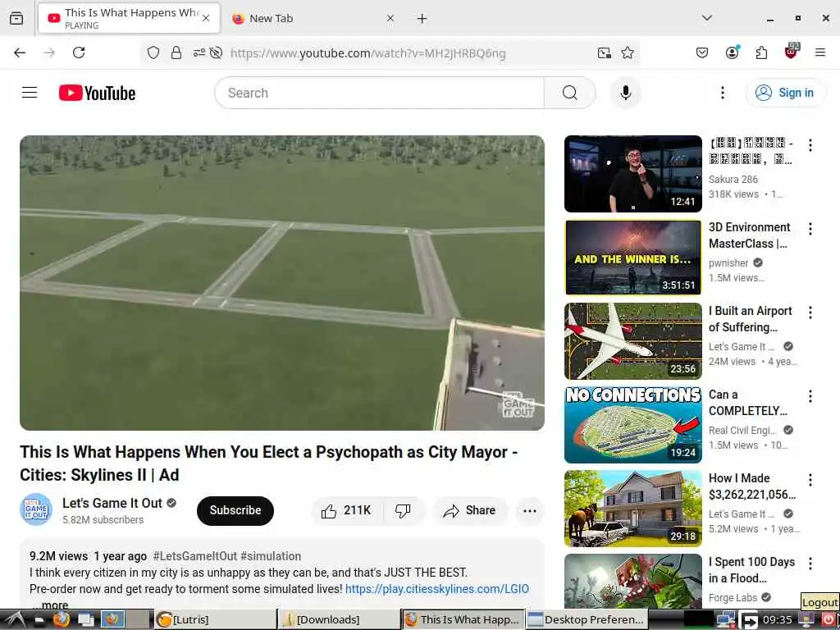This screenshot has height=630, width=840.
Task: Open Let's Game It Out channel name
Action: coord(112,503)
